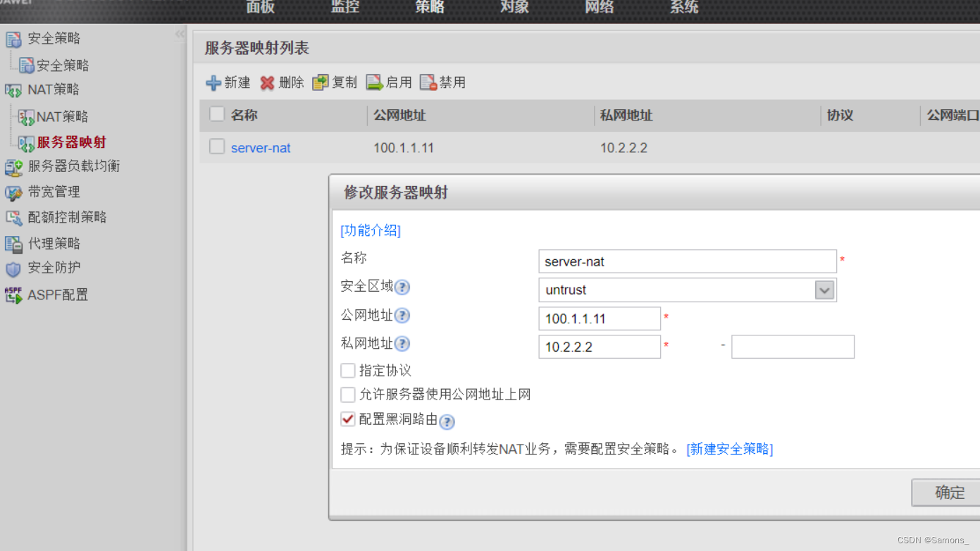This screenshot has width=980, height=551.
Task: Open the server-nat entry link
Action: click(x=261, y=148)
